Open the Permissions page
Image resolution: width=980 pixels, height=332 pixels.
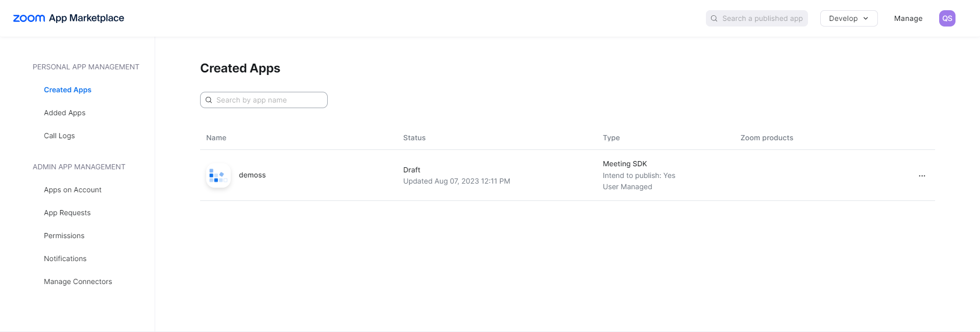[x=64, y=236]
